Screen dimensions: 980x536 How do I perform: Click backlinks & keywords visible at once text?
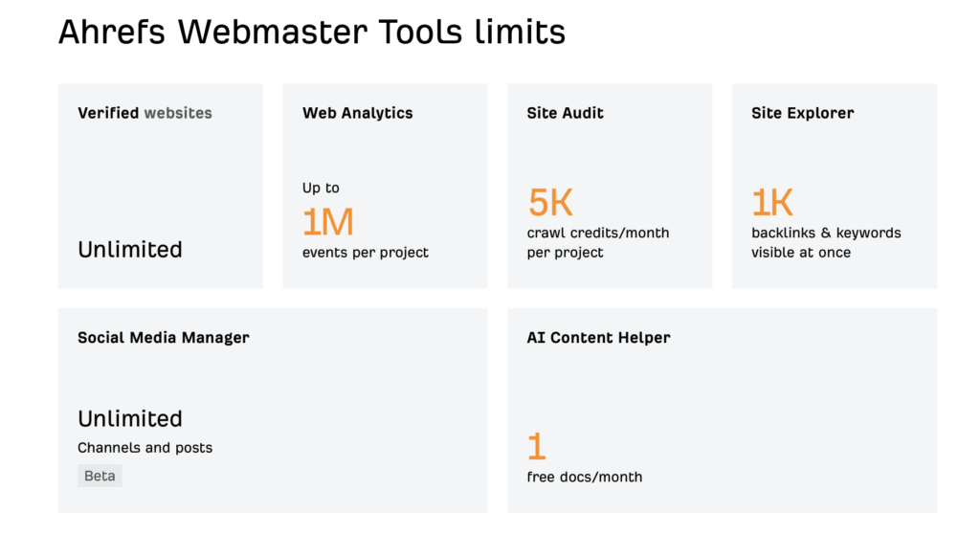click(826, 243)
